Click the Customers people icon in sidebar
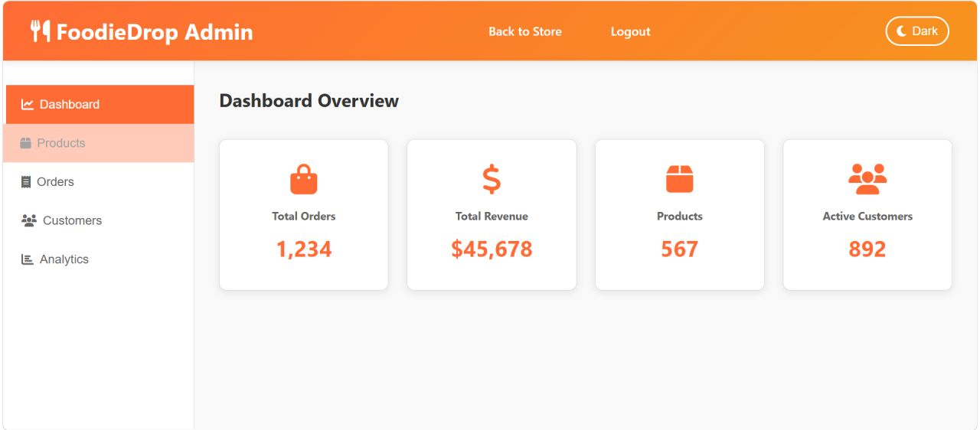Viewport: 980px width, 430px height. click(x=29, y=220)
